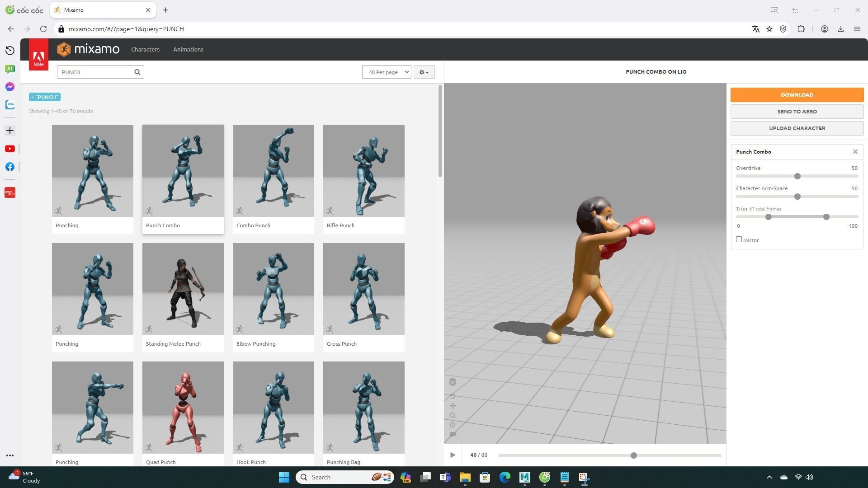Click the Trim slider left handle
Screen dimensions: 868x488
click(x=769, y=217)
